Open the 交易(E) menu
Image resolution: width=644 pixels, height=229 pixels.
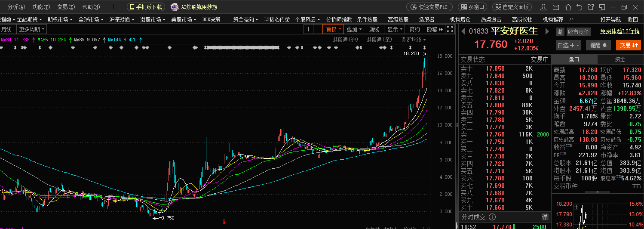point(66,7)
